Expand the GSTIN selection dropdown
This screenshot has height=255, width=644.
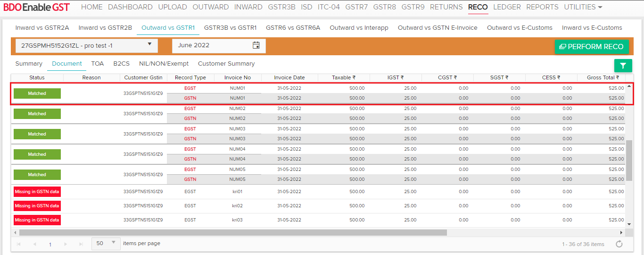[x=149, y=45]
